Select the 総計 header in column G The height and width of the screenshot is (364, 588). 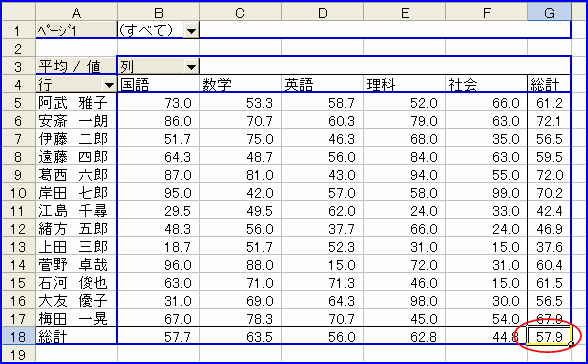pyautogui.click(x=549, y=85)
